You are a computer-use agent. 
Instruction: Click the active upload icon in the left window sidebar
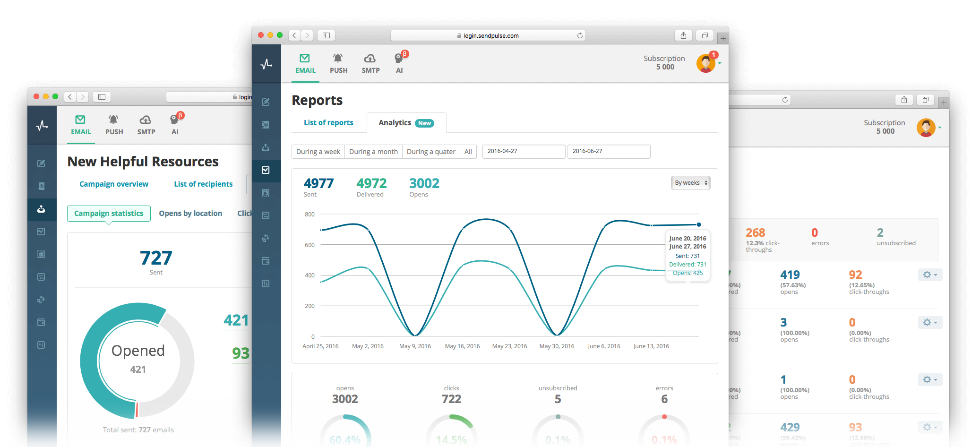pyautogui.click(x=41, y=209)
